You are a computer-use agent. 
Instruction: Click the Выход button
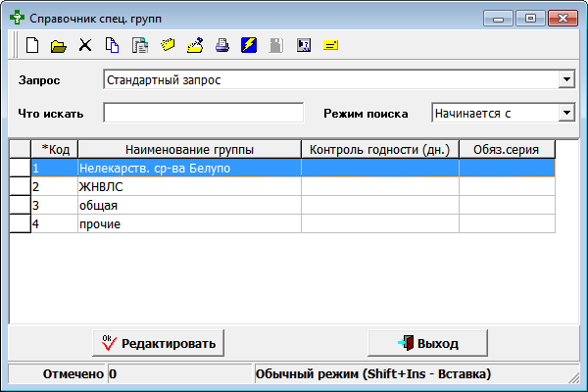point(428,343)
